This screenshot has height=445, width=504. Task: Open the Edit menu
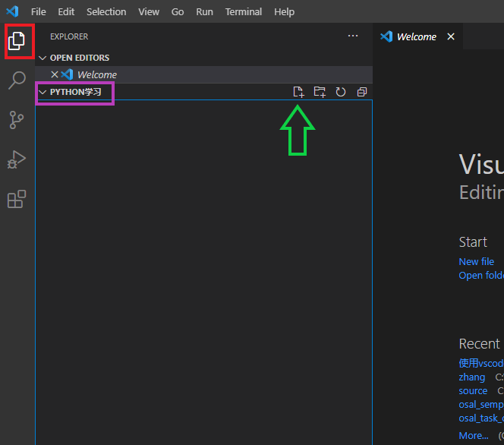[66, 12]
